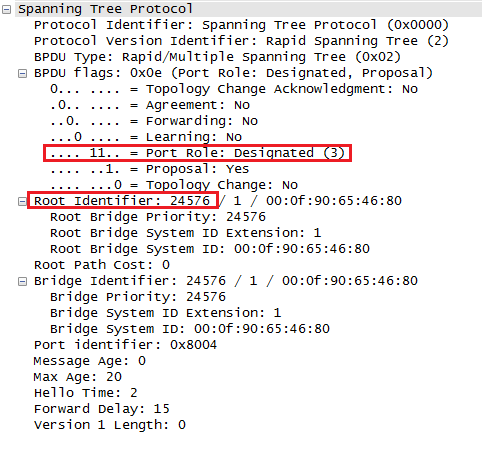Viewport: 482px width, 450px height.
Task: Select the Port Role Designated line
Action: [x=197, y=153]
